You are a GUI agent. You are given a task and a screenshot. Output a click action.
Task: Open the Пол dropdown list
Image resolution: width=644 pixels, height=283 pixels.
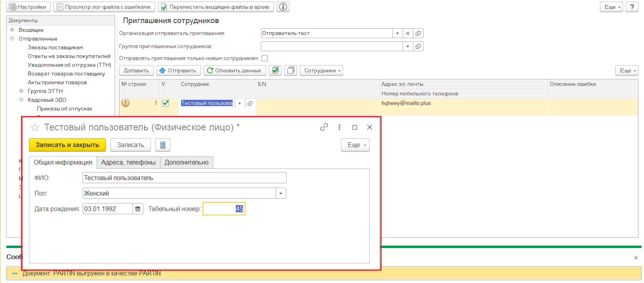[x=281, y=194]
